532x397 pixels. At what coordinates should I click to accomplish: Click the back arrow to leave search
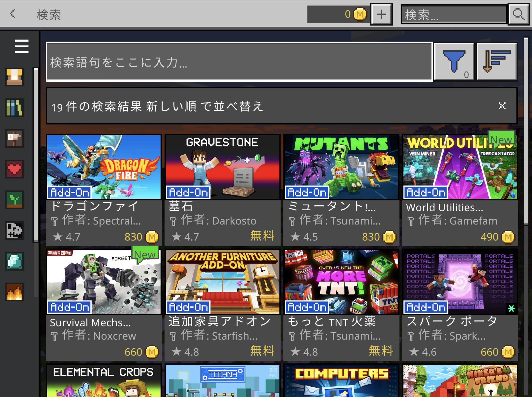pos(12,14)
